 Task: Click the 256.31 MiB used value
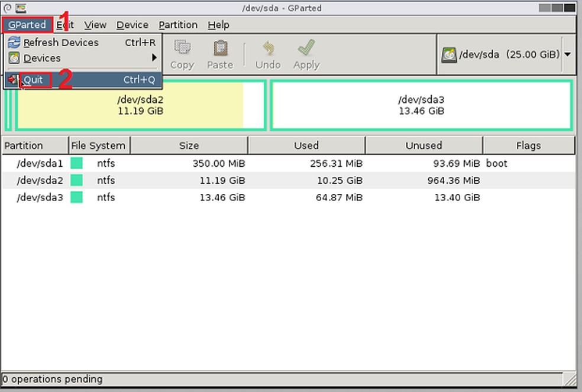[337, 163]
